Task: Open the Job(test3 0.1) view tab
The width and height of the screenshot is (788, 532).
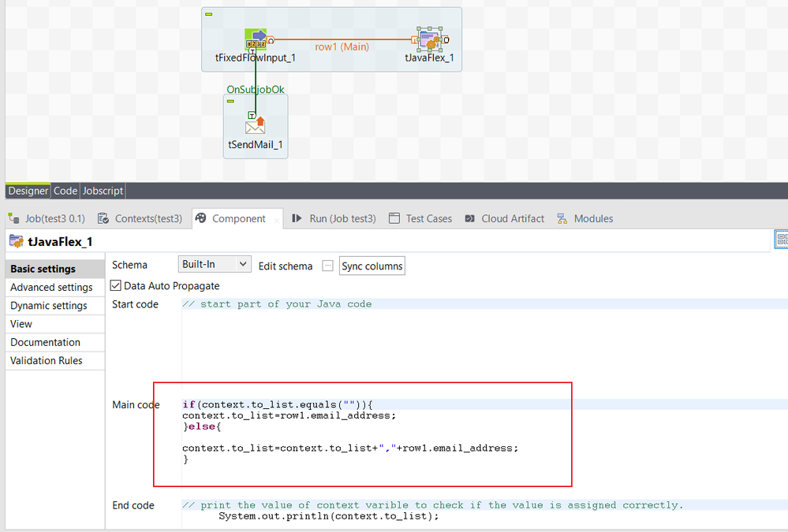Action: pos(47,218)
